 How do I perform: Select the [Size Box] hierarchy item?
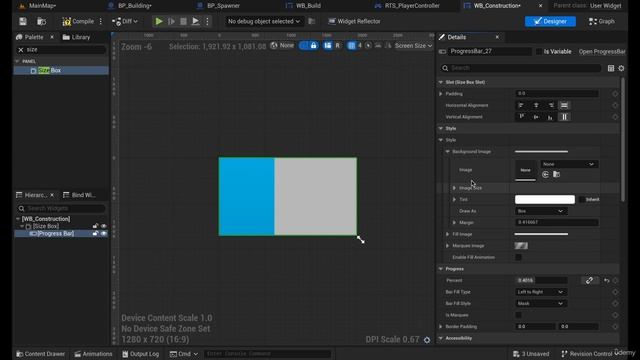[46, 226]
